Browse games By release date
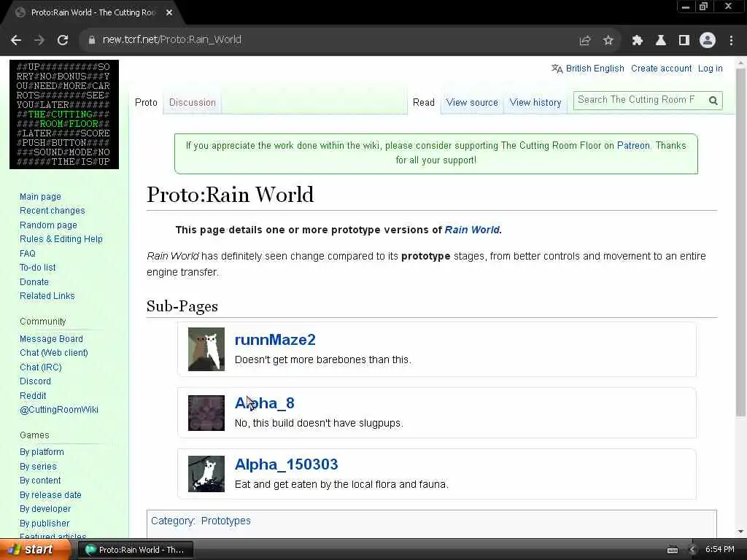747x560 pixels. pyautogui.click(x=50, y=495)
